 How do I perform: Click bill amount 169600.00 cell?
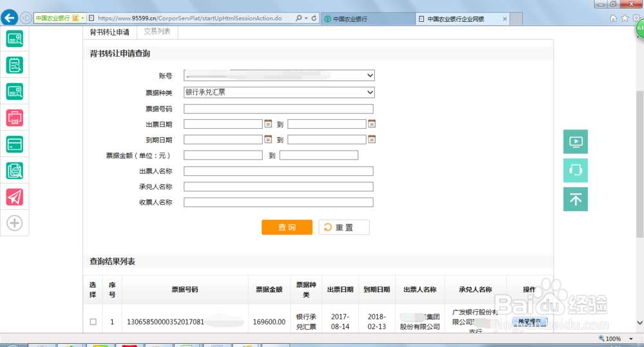(x=269, y=322)
